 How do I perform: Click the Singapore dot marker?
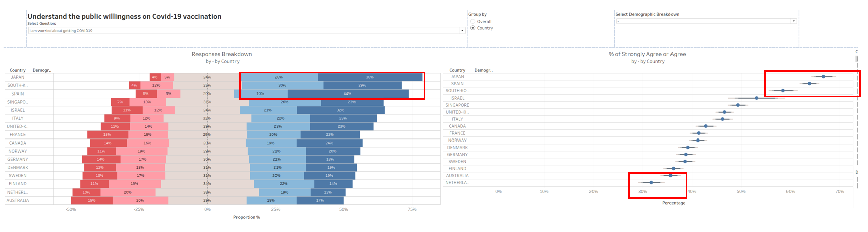(738, 105)
